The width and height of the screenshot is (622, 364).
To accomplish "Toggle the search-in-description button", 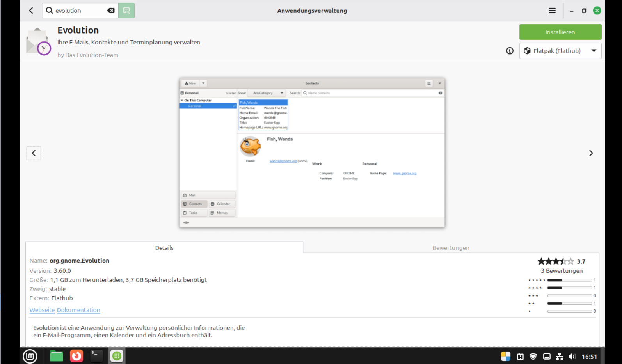I will [x=126, y=11].
